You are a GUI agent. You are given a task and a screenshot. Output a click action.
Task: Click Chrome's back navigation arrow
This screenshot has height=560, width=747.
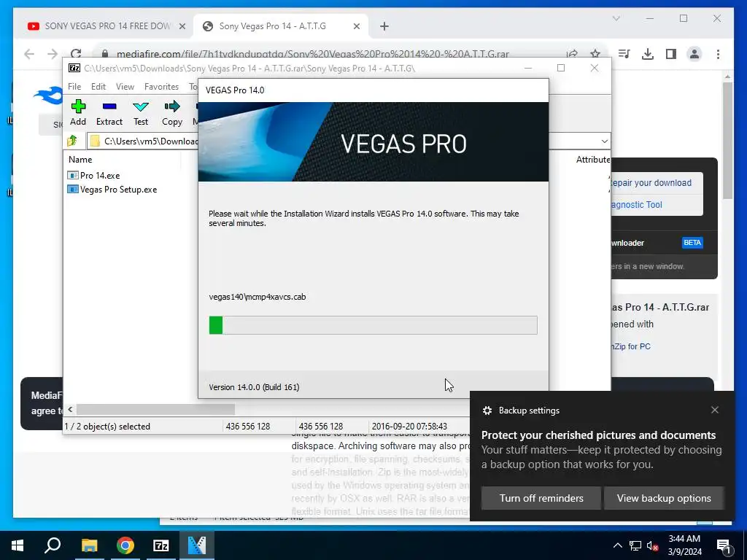point(29,54)
